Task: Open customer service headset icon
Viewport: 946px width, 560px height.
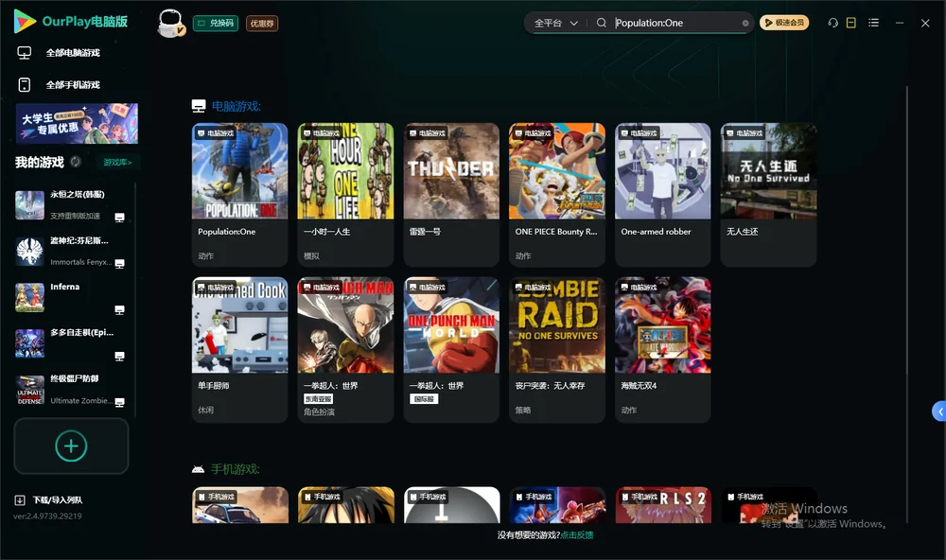Action: pyautogui.click(x=833, y=23)
